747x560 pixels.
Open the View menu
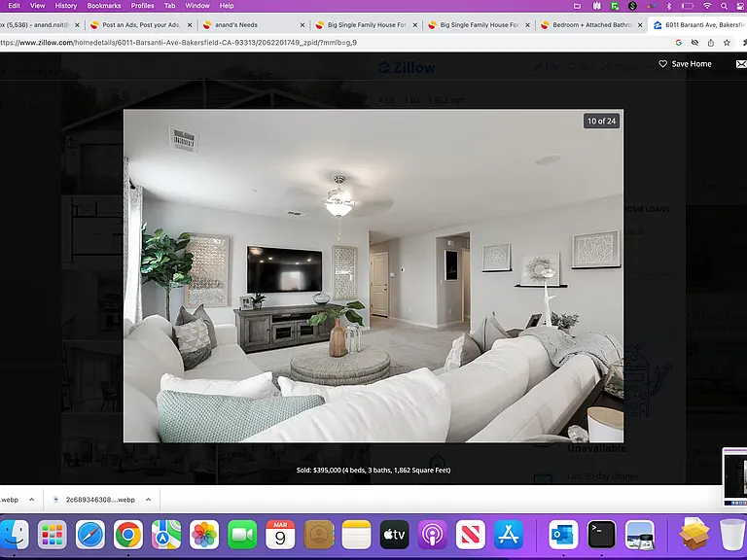click(37, 6)
